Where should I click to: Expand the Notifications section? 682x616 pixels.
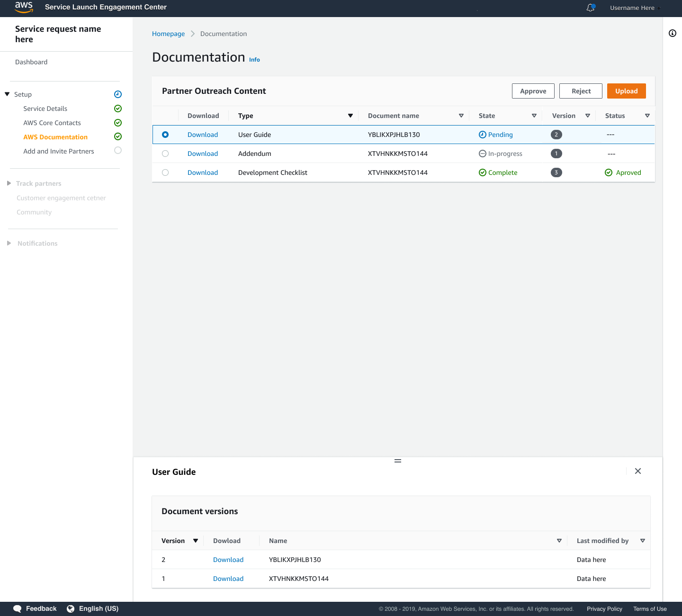click(x=9, y=243)
